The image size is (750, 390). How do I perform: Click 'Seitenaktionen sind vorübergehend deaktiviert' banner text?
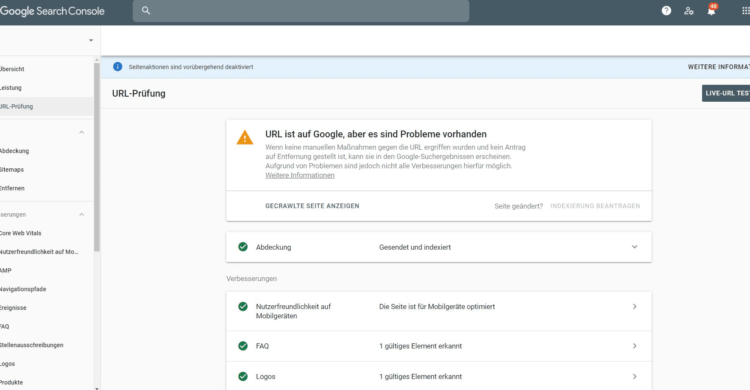pyautogui.click(x=191, y=67)
